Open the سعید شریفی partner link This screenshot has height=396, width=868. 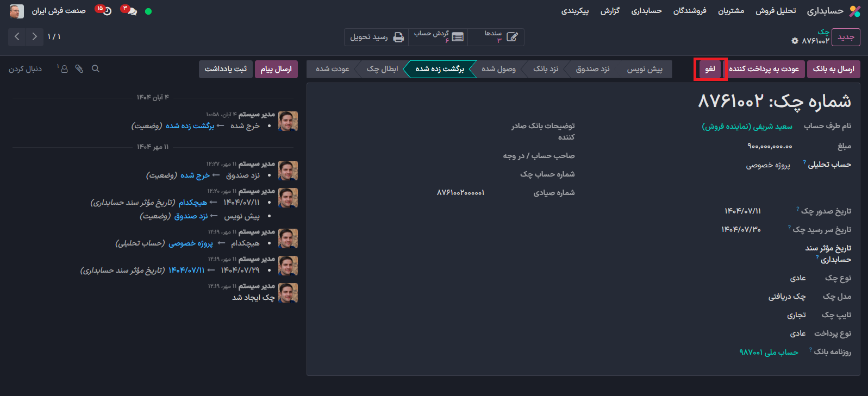tap(747, 126)
